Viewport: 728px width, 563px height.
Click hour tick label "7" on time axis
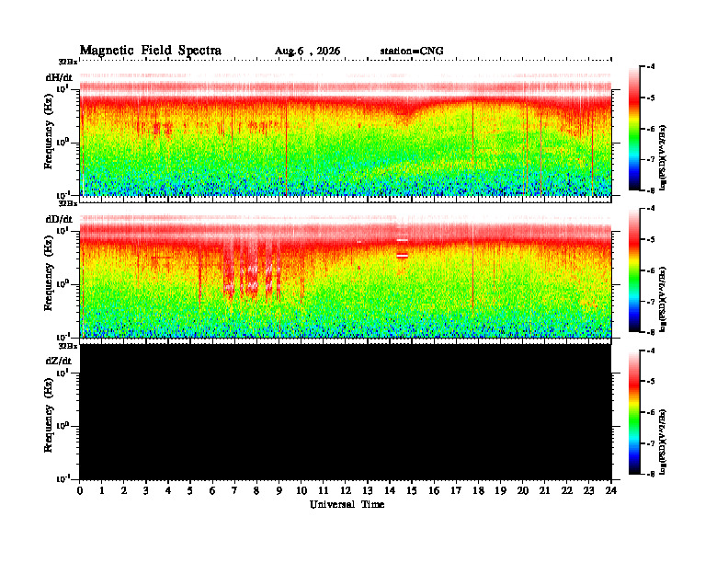click(x=235, y=490)
